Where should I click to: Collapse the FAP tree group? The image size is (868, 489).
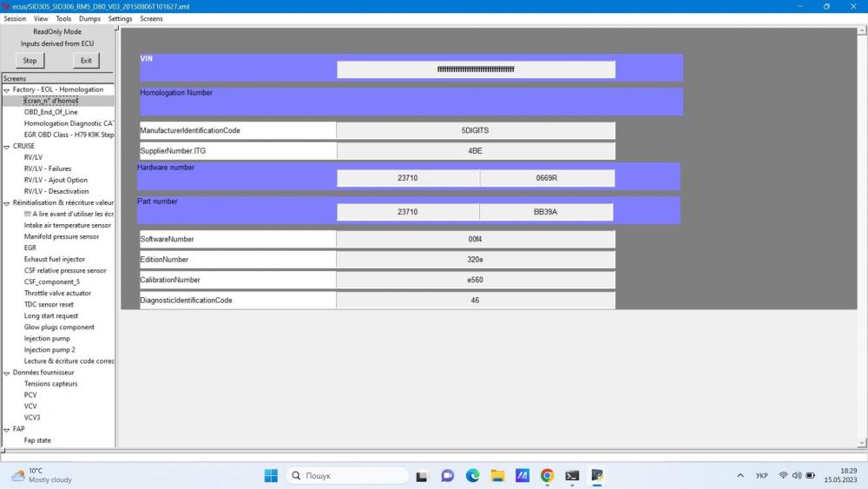7,429
